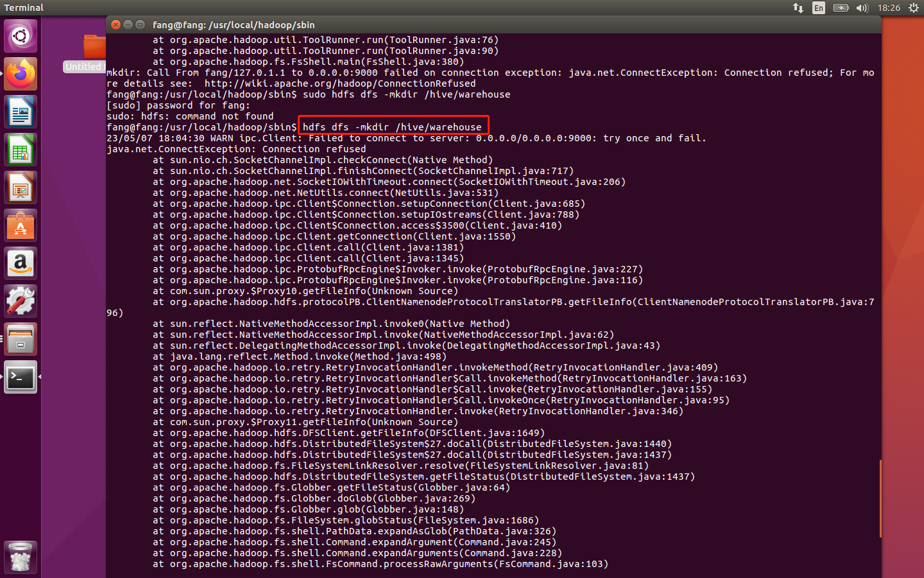Click the NetUtils.java:531 stack line
Viewport: 924px width, 578px height.
pyautogui.click(x=325, y=193)
